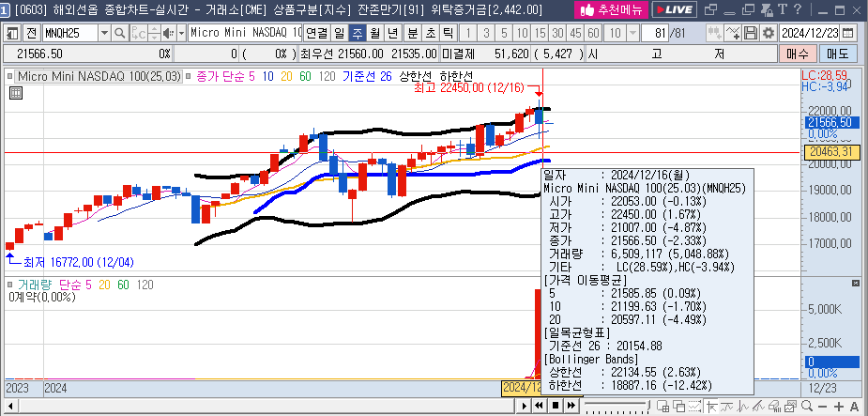Select the 틱 tick period button
868x416 pixels.
tap(449, 33)
